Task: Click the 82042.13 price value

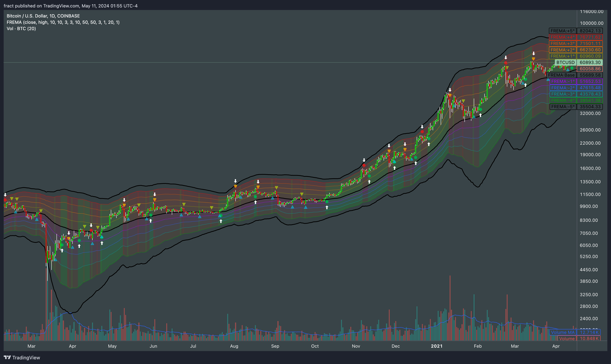Action: click(590, 31)
